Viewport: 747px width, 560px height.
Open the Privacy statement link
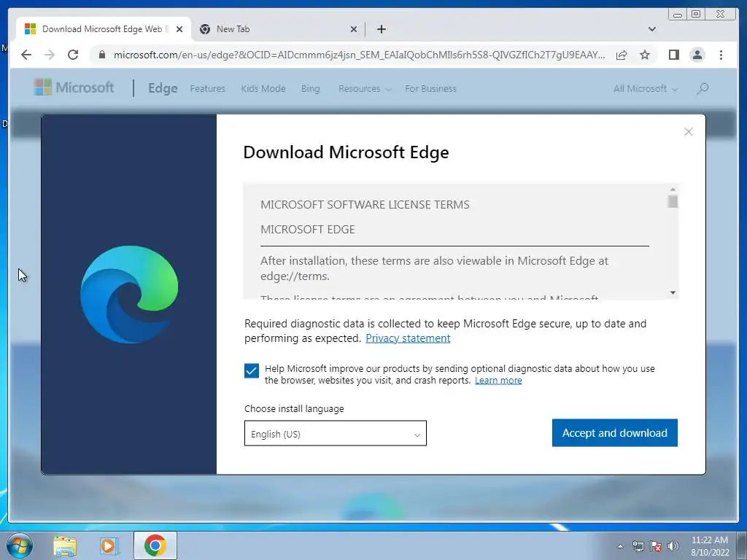click(x=408, y=338)
